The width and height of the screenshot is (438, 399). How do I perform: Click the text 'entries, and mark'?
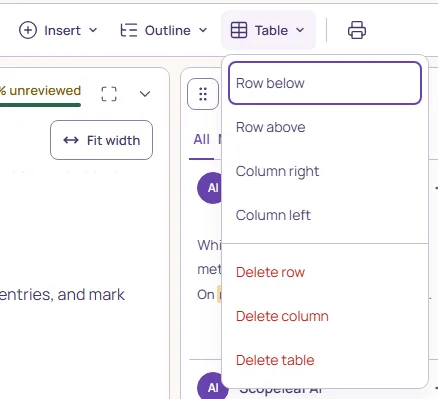pyautogui.click(x=62, y=295)
